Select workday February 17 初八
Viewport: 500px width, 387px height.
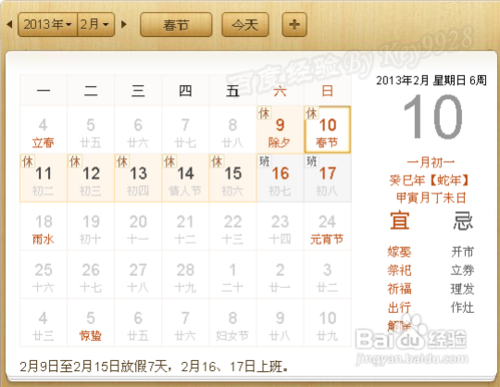[x=327, y=178]
